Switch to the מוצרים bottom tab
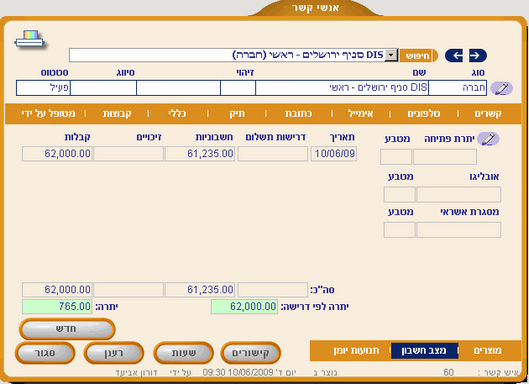Screen dimensions: 529x384 [x=488, y=351]
